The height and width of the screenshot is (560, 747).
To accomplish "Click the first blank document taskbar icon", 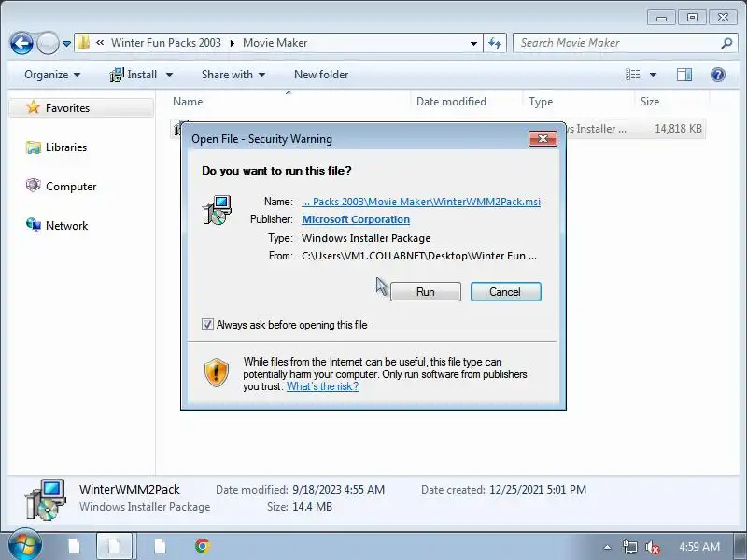I will (x=74, y=546).
